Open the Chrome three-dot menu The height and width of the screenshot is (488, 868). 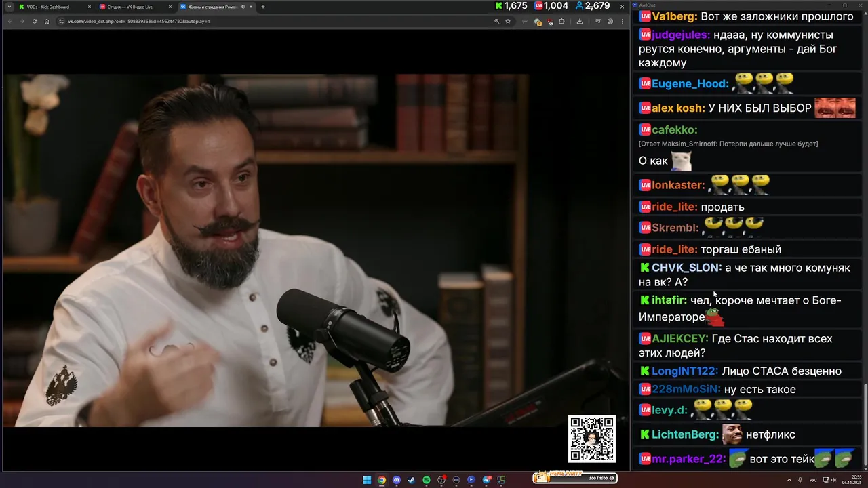tap(623, 21)
